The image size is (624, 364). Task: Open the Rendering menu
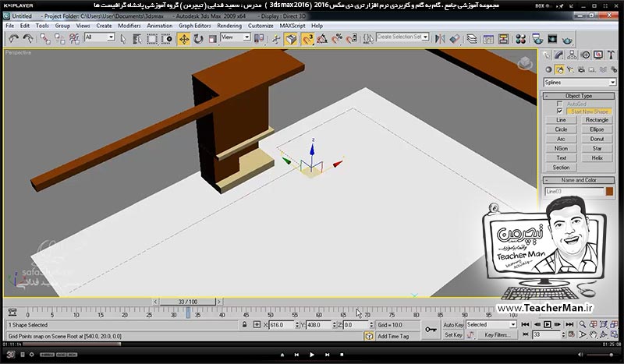click(229, 26)
